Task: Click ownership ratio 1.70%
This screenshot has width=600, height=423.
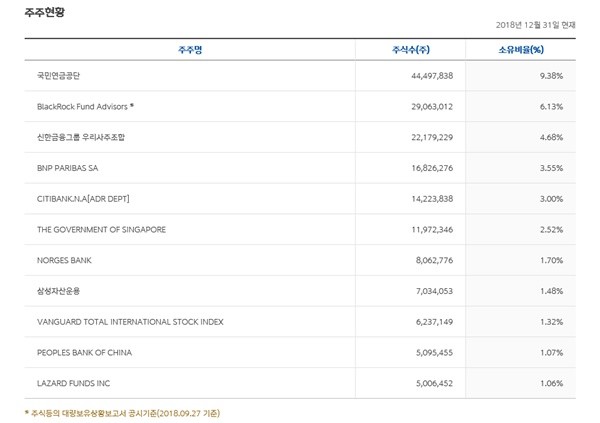Action: pos(551,260)
